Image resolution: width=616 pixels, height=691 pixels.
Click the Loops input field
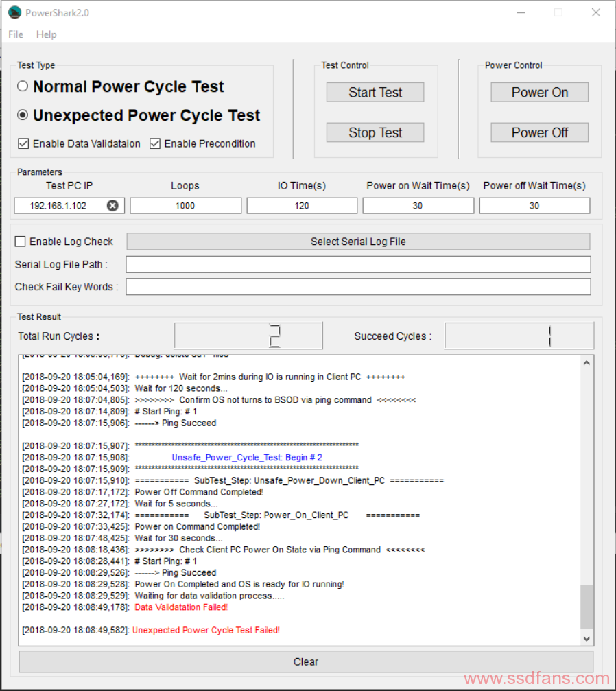[185, 206]
